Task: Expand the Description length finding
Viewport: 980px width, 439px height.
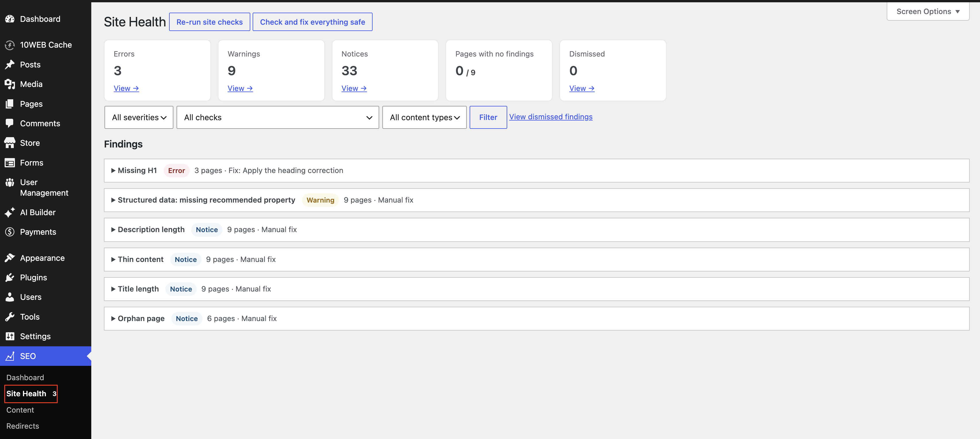Action: (x=537, y=230)
